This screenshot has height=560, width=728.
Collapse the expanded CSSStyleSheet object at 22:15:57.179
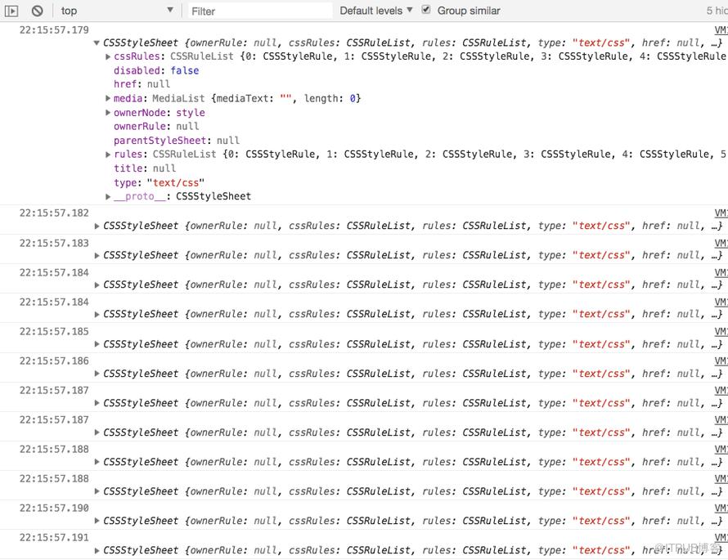tap(97, 43)
